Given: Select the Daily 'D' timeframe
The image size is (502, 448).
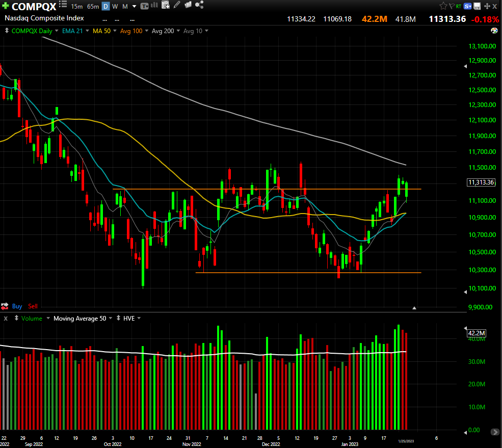Looking at the screenshot, I should click(x=105, y=6).
